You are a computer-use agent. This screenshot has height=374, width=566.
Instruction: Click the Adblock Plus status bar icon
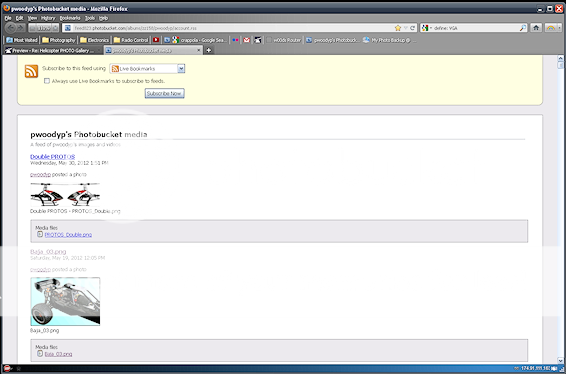pyautogui.click(x=6, y=369)
